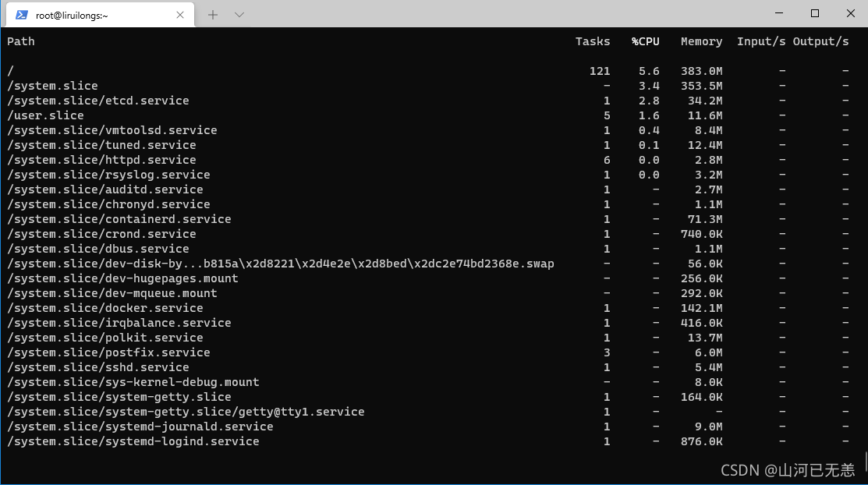Click the /system.slice row path
The height and width of the screenshot is (485, 868).
(x=52, y=86)
